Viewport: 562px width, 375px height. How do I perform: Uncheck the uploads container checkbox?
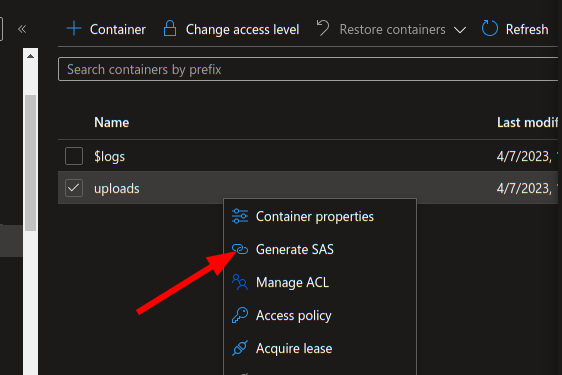tap(74, 188)
